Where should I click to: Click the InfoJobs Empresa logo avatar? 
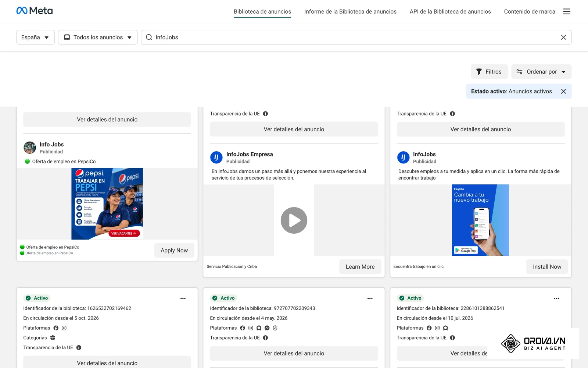pos(216,158)
